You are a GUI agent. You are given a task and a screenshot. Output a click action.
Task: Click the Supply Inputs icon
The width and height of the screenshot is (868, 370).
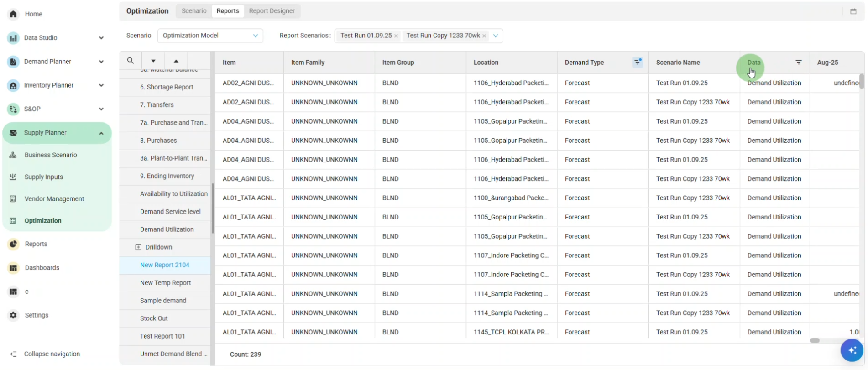[13, 177]
